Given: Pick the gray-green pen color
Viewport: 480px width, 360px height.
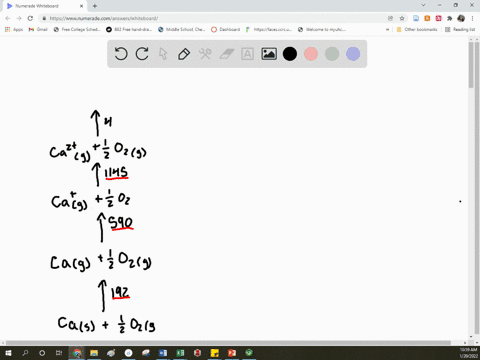Looking at the screenshot, I should [x=332, y=54].
